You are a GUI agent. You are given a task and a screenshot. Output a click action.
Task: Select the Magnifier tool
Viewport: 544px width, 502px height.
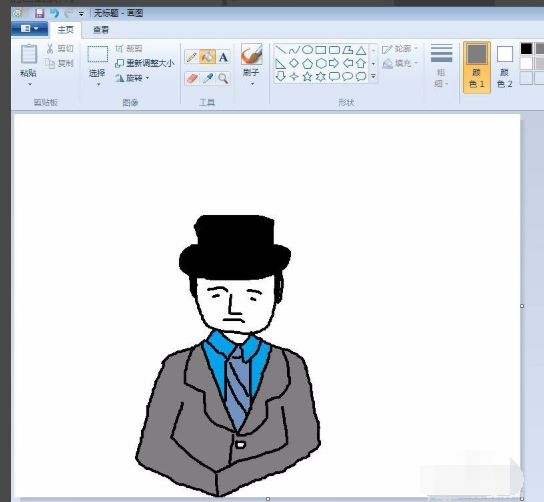(223, 78)
